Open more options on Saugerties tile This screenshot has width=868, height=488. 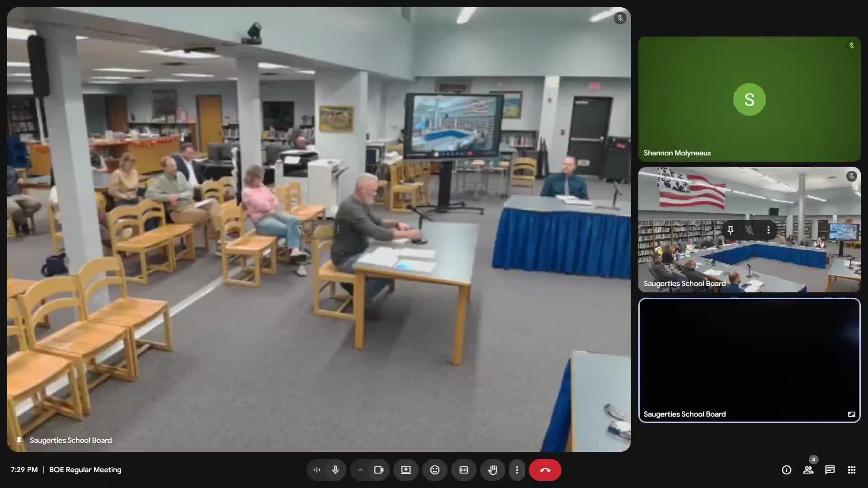point(768,230)
